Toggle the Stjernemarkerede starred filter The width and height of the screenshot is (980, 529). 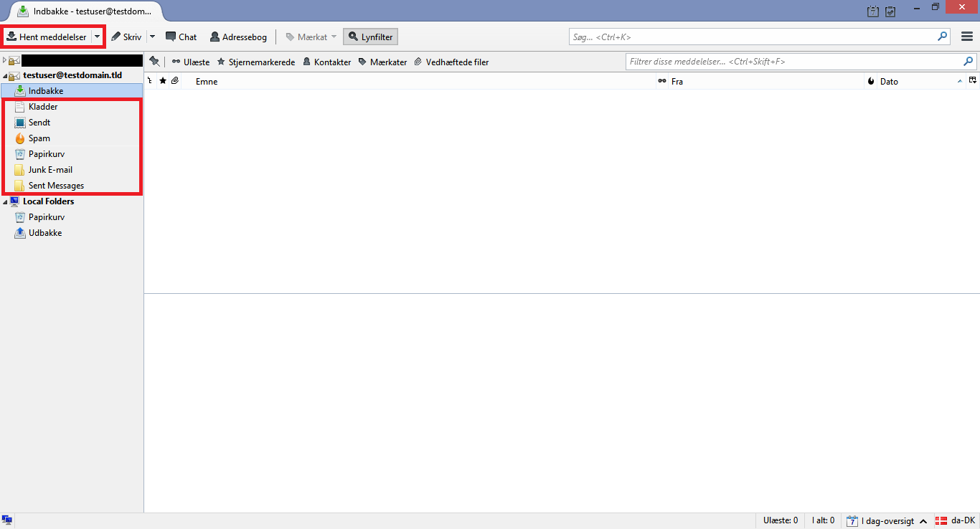255,62
